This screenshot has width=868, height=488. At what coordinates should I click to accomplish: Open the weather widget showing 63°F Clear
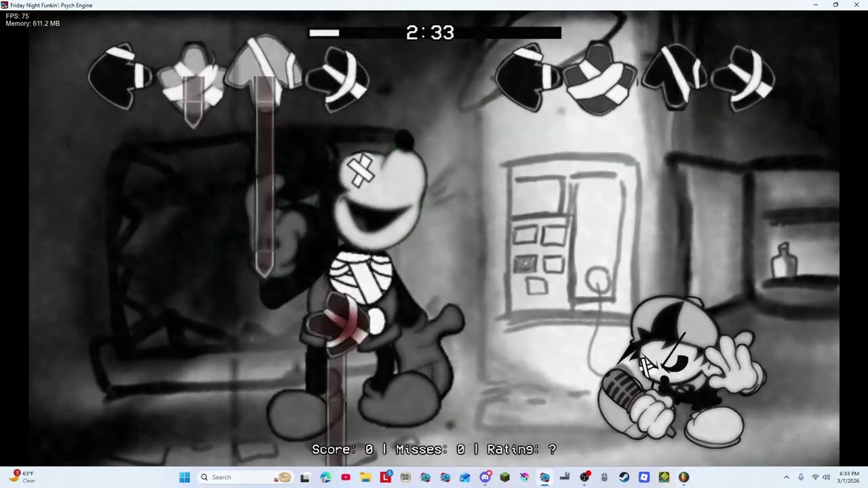pyautogui.click(x=22, y=477)
